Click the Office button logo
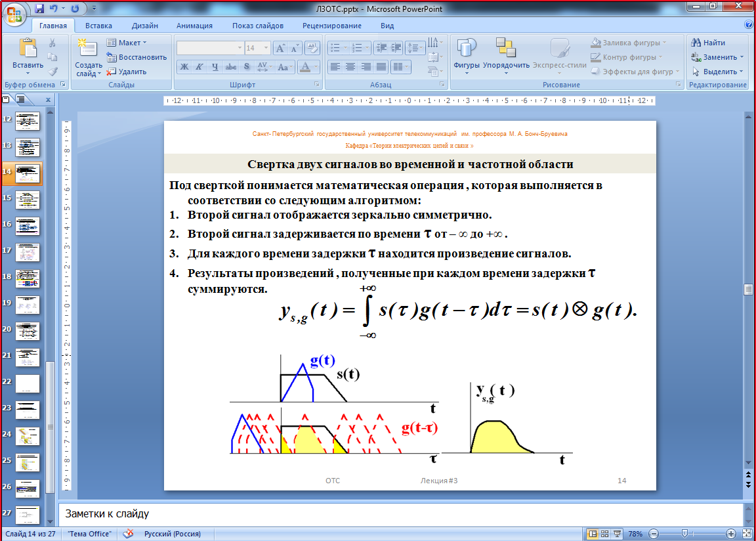This screenshot has height=541, width=756. pos(14,14)
